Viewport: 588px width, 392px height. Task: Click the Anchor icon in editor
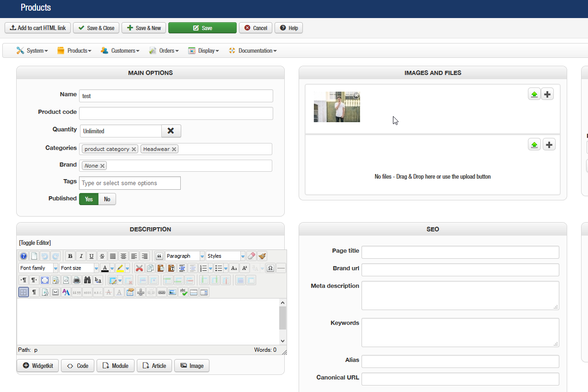[x=141, y=292]
